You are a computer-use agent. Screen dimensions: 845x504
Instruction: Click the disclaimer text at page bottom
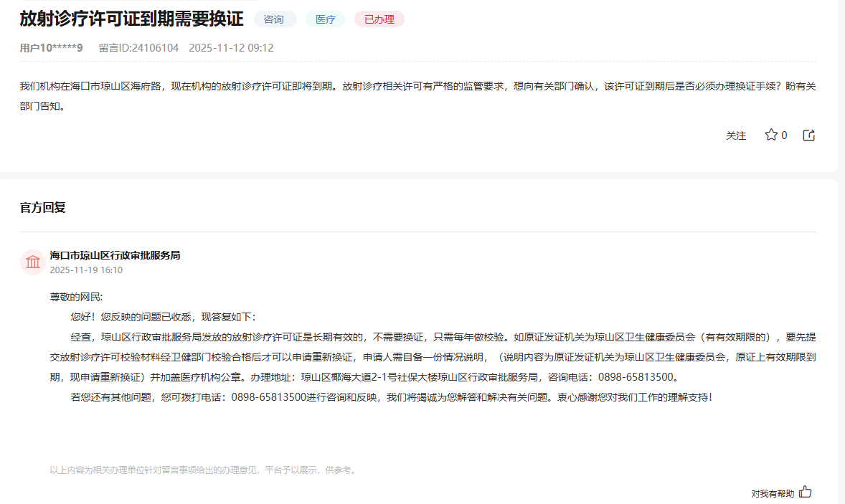click(203, 470)
